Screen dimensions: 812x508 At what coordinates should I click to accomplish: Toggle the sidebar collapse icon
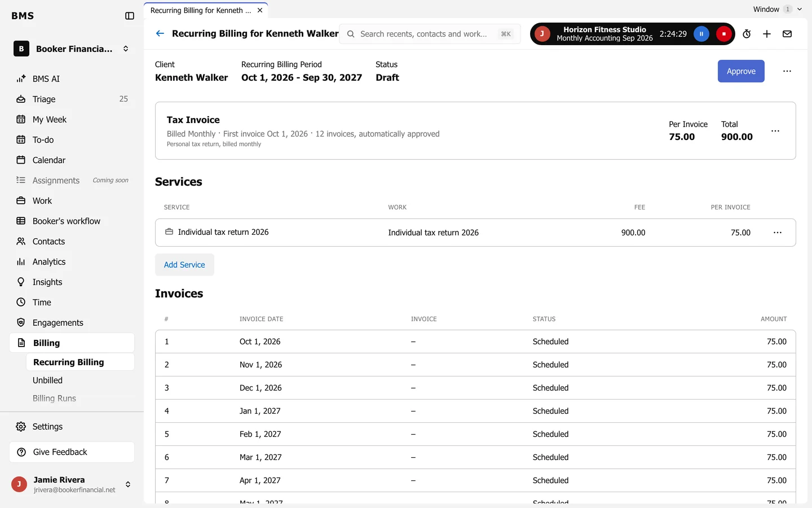pos(130,16)
